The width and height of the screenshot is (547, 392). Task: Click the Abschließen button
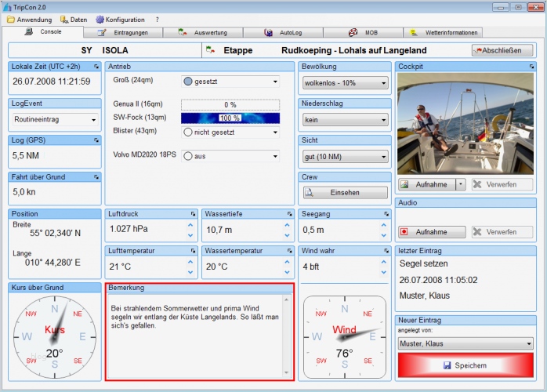click(502, 50)
